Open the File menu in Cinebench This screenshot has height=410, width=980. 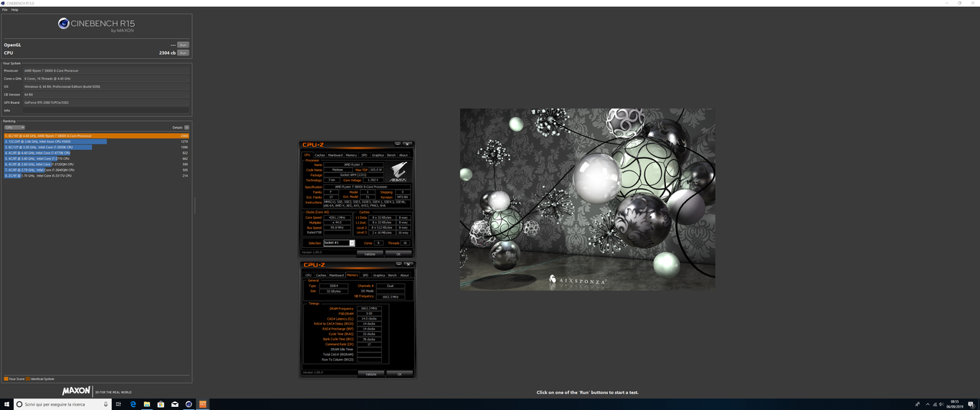point(5,10)
